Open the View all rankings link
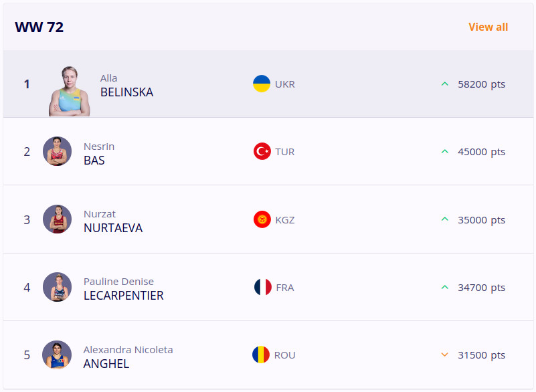The image size is (536, 392). (488, 27)
